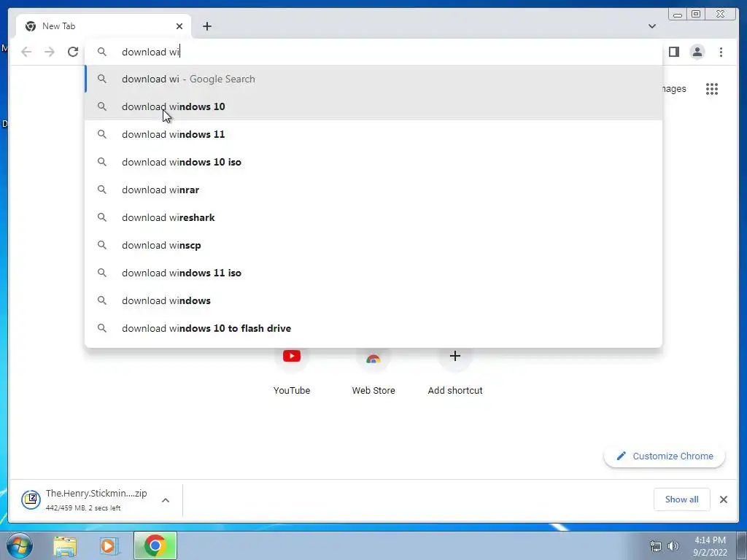The image size is (747, 560).
Task: Click the Add shortcut plus tile
Action: click(x=455, y=373)
